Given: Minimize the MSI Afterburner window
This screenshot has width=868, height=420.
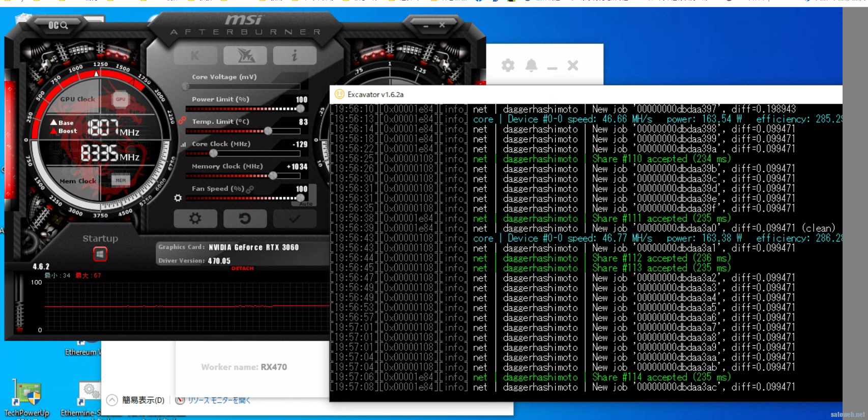Looking at the screenshot, I should pos(426,25).
